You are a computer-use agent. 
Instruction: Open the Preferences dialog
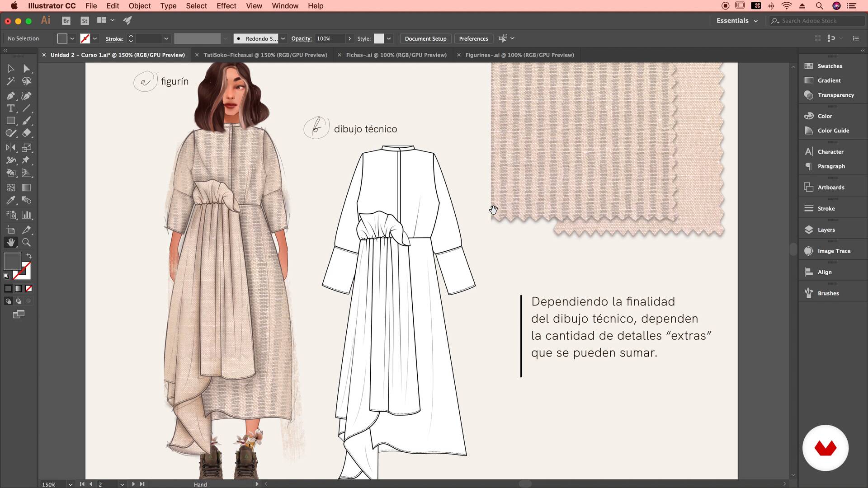click(x=473, y=38)
